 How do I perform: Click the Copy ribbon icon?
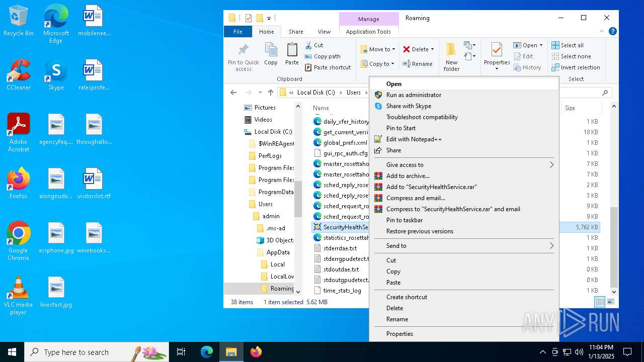pos(271,50)
